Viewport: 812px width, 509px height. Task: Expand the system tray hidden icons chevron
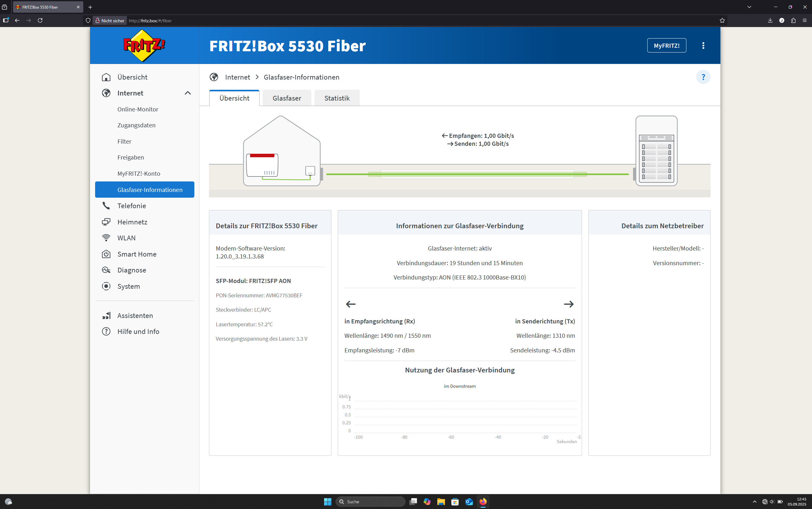click(x=754, y=502)
